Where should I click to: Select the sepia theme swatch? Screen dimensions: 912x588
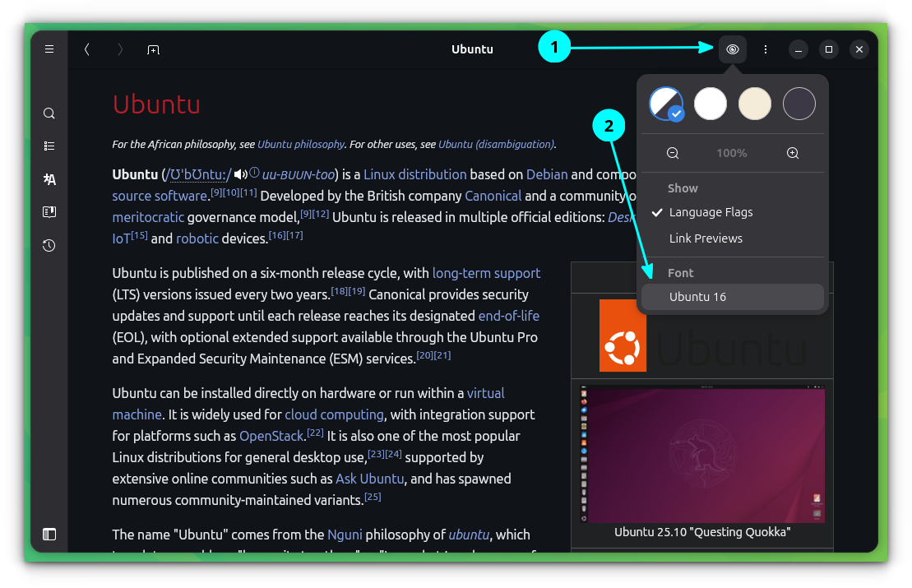coord(754,104)
